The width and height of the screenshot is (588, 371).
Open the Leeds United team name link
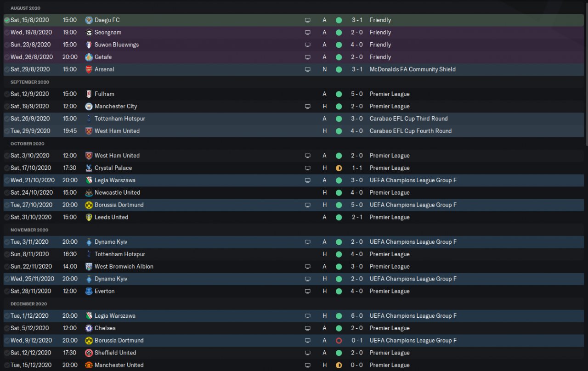(111, 217)
